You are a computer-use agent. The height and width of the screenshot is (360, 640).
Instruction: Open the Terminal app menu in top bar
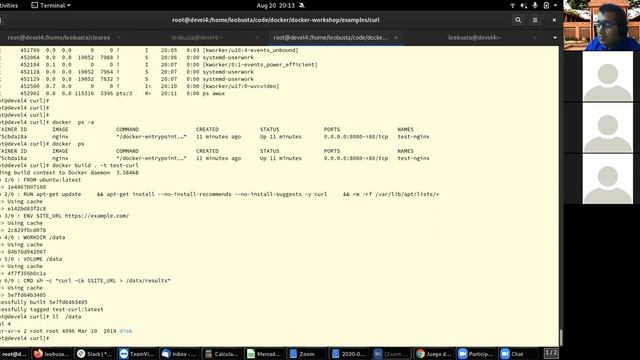coord(51,5)
